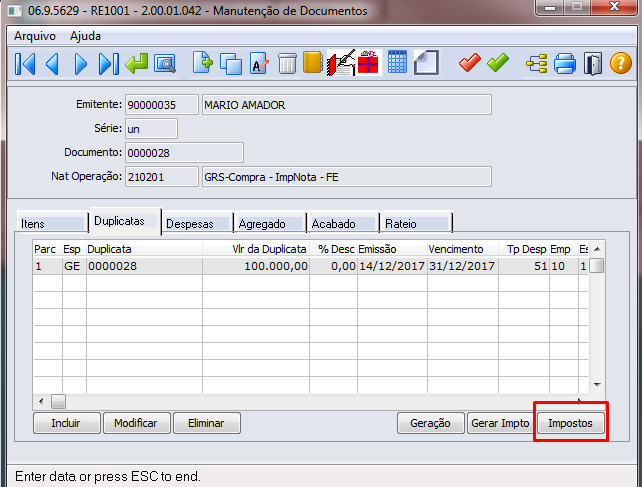Open the blue grid table icon
This screenshot has width=642, height=487.
(397, 62)
